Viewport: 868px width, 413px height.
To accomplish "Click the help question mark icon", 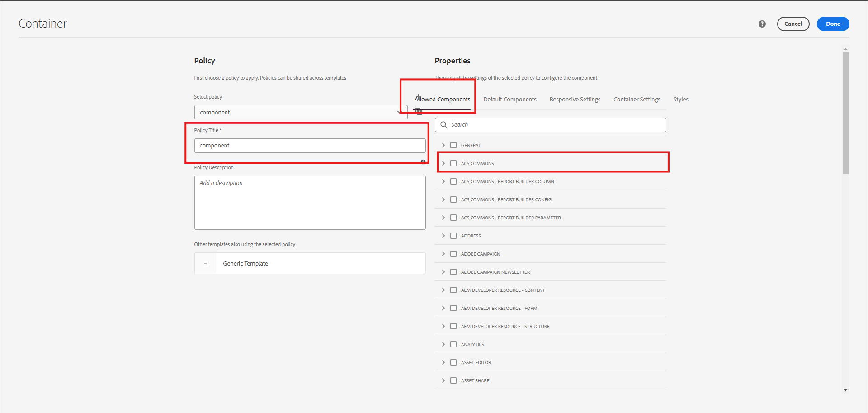I will click(x=762, y=24).
